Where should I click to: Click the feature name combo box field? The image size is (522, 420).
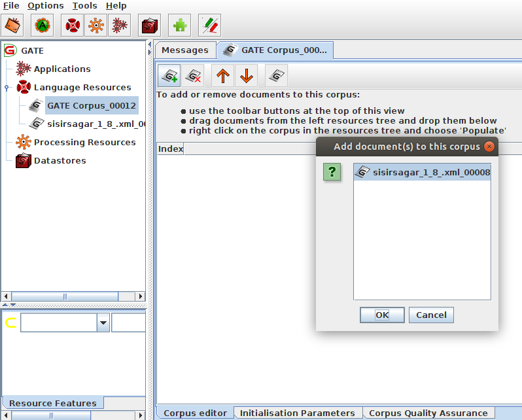59,323
